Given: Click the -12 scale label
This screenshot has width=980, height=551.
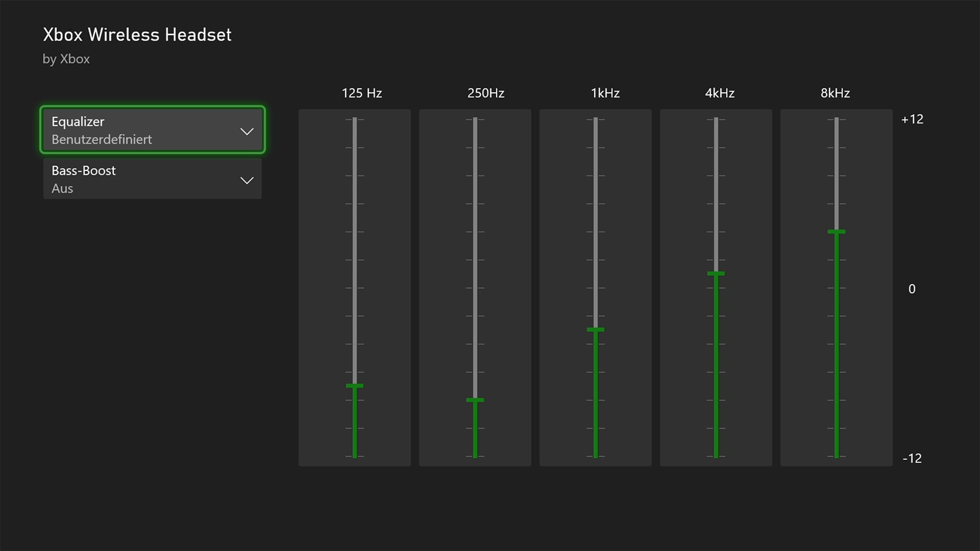Looking at the screenshot, I should coord(912,459).
